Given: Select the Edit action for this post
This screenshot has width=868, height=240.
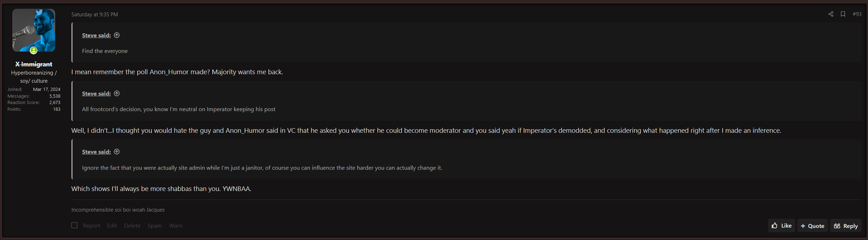Looking at the screenshot, I should pyautogui.click(x=112, y=226).
